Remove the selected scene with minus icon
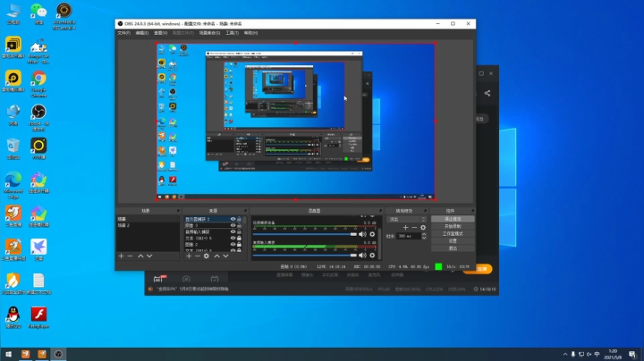 pos(131,256)
